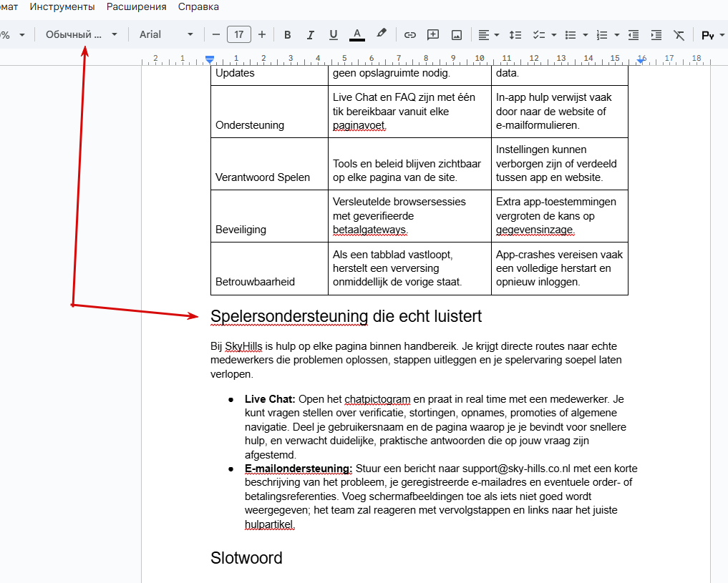The image size is (728, 583).
Task: Clear formatting with the toolbar icon
Action: 679,35
